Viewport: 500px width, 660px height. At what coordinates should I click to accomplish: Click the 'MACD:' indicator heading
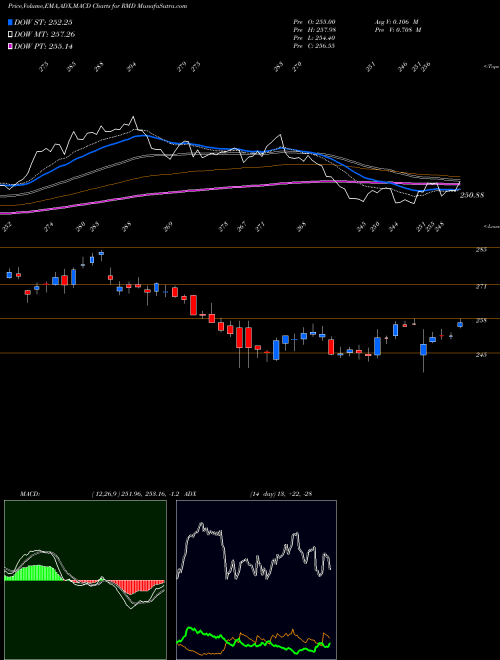tap(29, 494)
